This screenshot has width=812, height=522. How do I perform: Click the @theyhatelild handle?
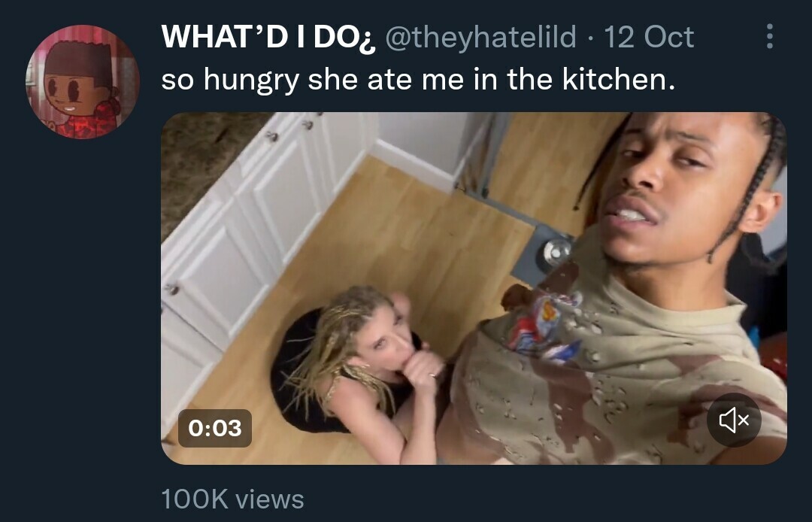480,37
